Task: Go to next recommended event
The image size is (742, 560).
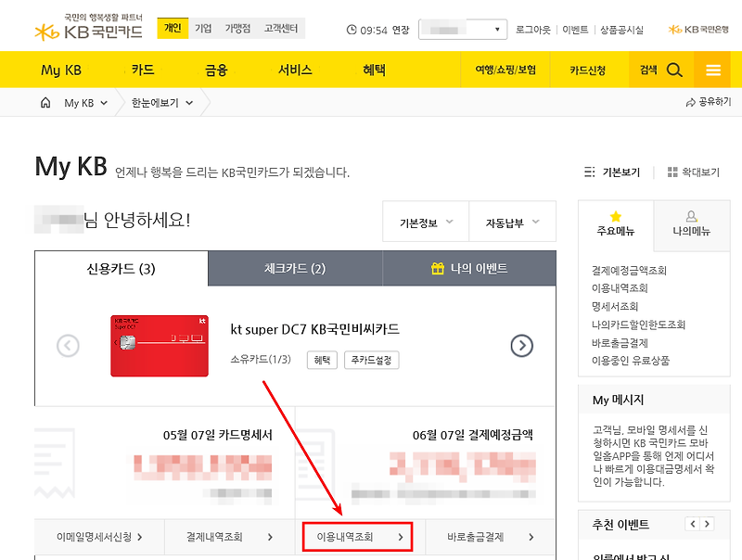Action: point(707,524)
